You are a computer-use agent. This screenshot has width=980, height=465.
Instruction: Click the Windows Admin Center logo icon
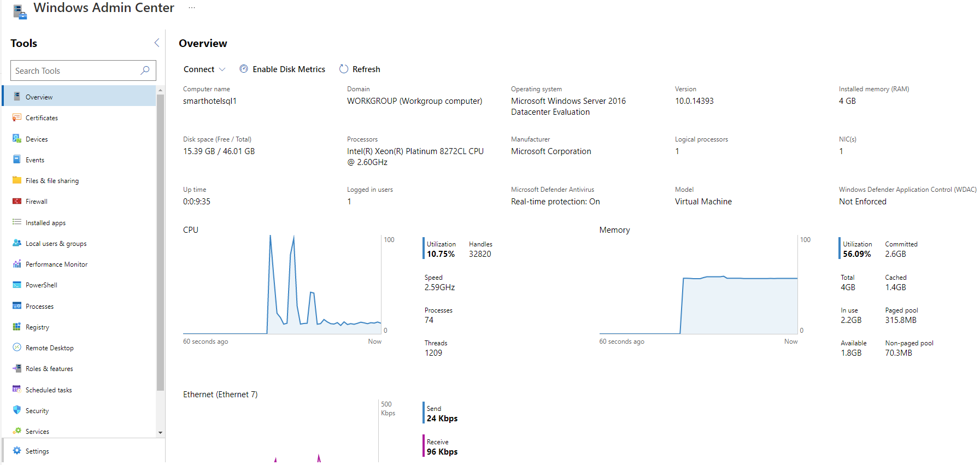20,11
